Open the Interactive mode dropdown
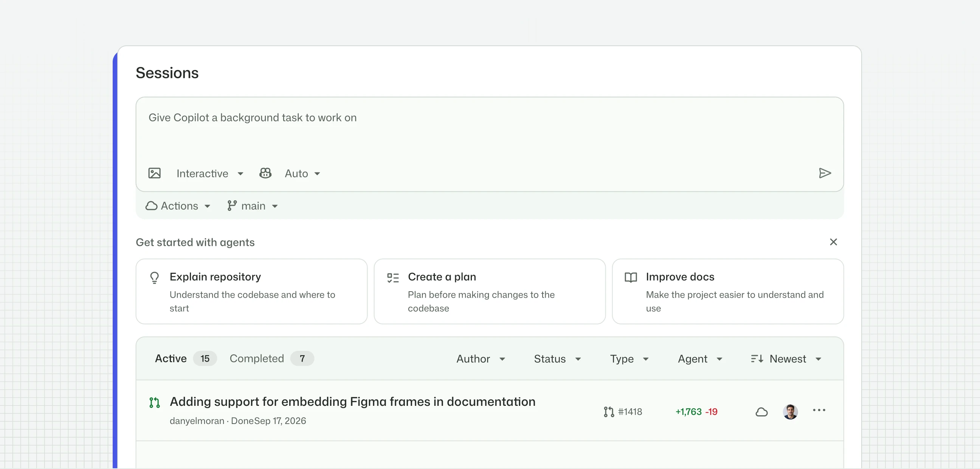 coord(209,174)
